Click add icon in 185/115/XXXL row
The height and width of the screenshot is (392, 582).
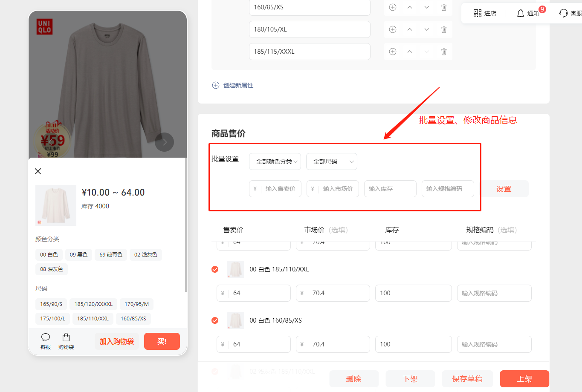click(x=393, y=52)
